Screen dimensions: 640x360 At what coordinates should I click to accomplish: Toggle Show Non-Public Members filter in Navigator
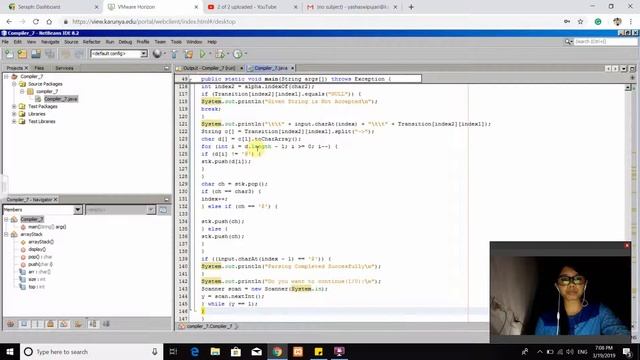[51, 324]
